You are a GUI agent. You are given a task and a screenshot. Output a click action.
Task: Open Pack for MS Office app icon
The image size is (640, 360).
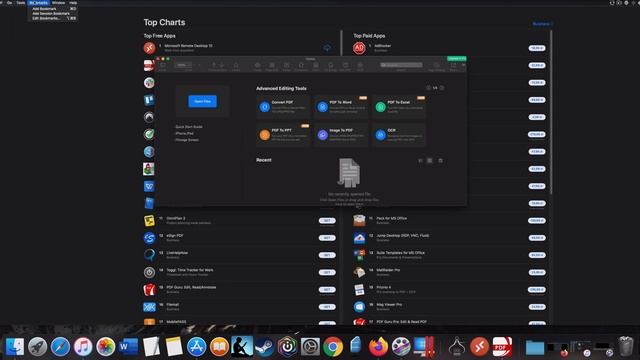click(359, 221)
